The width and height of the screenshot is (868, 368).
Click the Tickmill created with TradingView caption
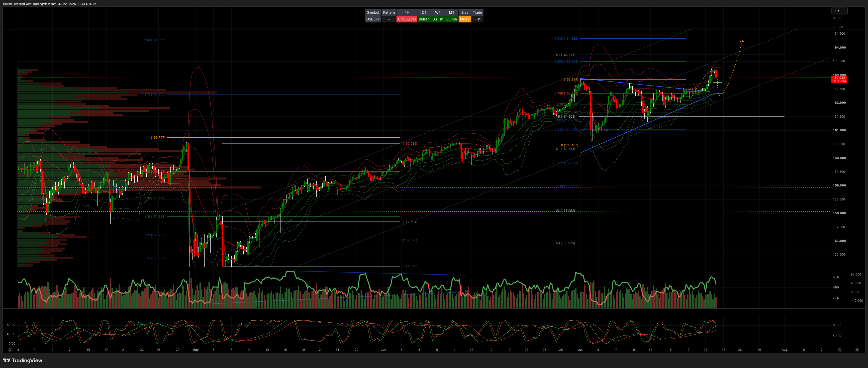click(x=49, y=4)
